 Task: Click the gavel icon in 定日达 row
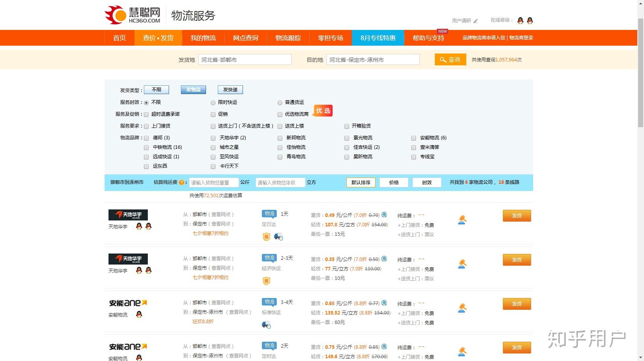pyautogui.click(x=462, y=220)
